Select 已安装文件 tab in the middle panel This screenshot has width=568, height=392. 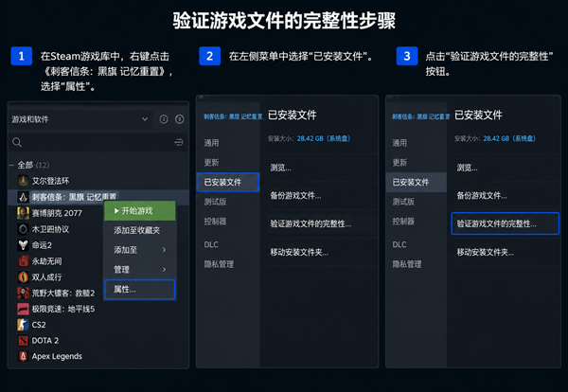[228, 182]
